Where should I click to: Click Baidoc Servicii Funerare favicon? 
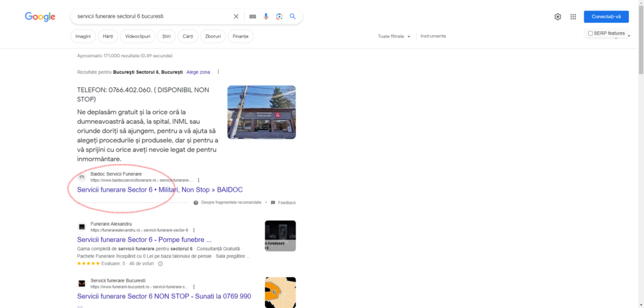[82, 177]
